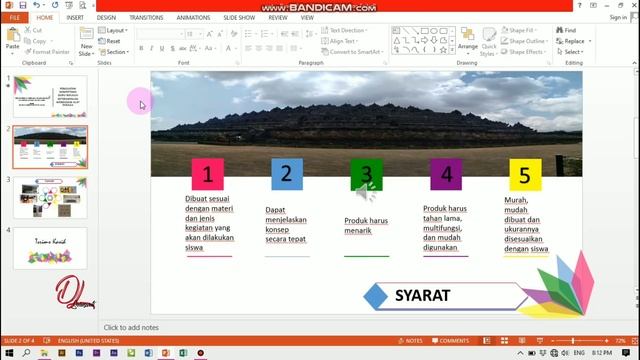Click NOTES button in status bar
Screen dimensions: 640x360
pyautogui.click(x=411, y=341)
